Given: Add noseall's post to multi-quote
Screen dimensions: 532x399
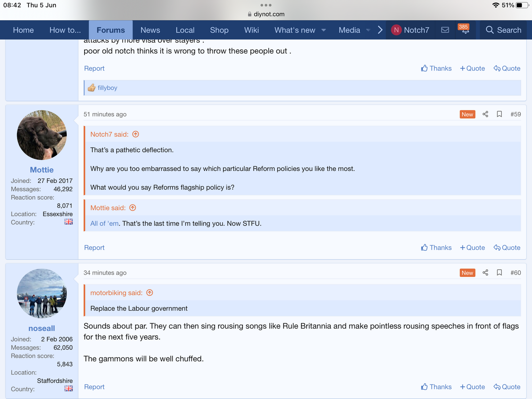Looking at the screenshot, I should (472, 387).
